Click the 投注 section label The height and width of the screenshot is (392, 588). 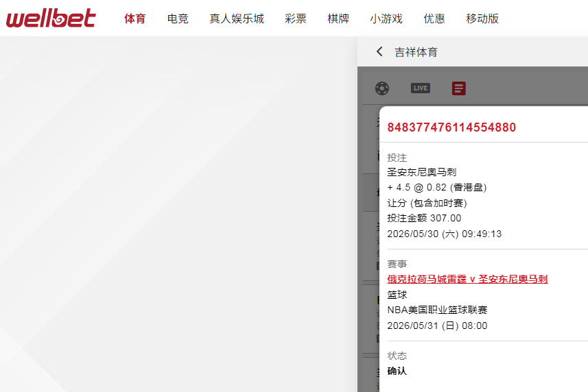pyautogui.click(x=397, y=158)
